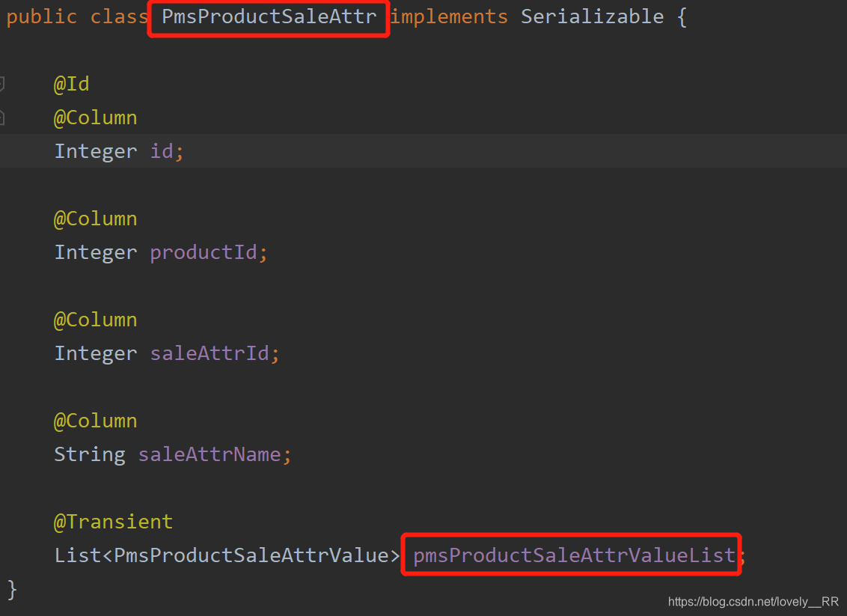Place the cursor on the productId field
This screenshot has width=847, height=616.
(204, 253)
